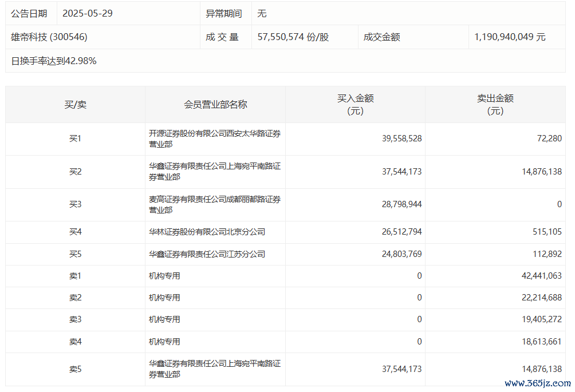
Task: Select 37,544,173 in the 买2 row
Action: [x=402, y=172]
